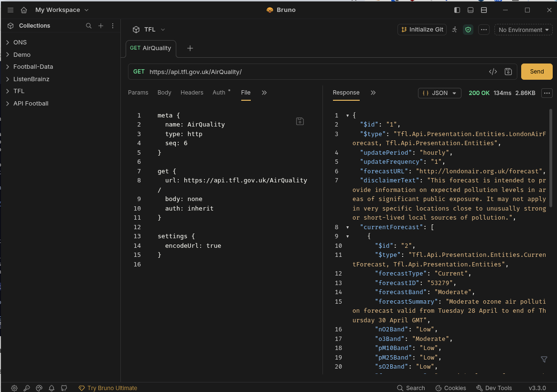Toggle the vertical split response layout
Screen dimensions: 557x392
coord(484,10)
